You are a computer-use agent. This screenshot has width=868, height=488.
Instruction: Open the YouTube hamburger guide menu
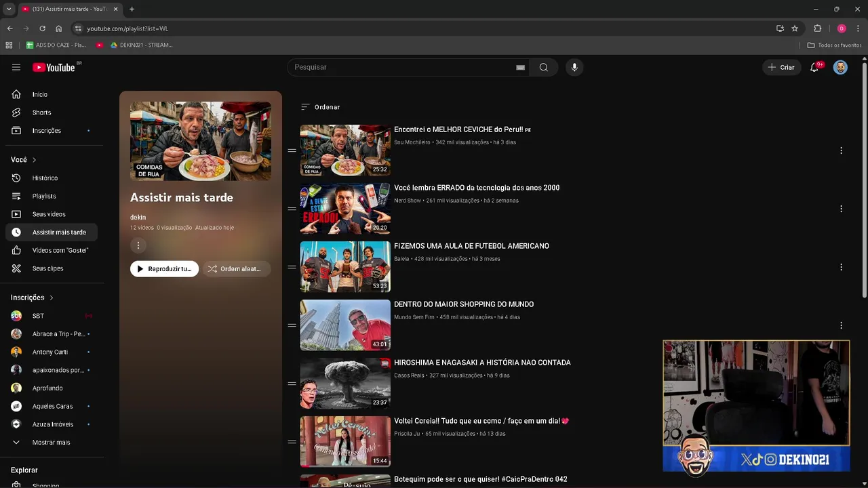tap(16, 67)
